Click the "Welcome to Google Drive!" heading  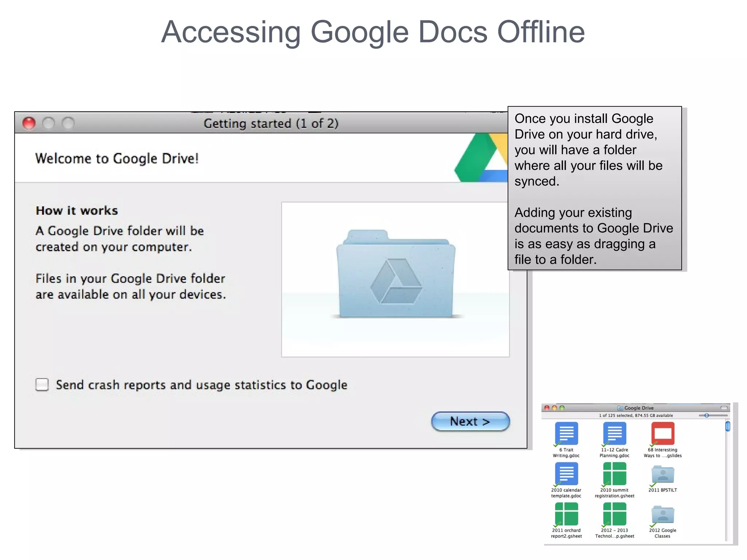(117, 159)
